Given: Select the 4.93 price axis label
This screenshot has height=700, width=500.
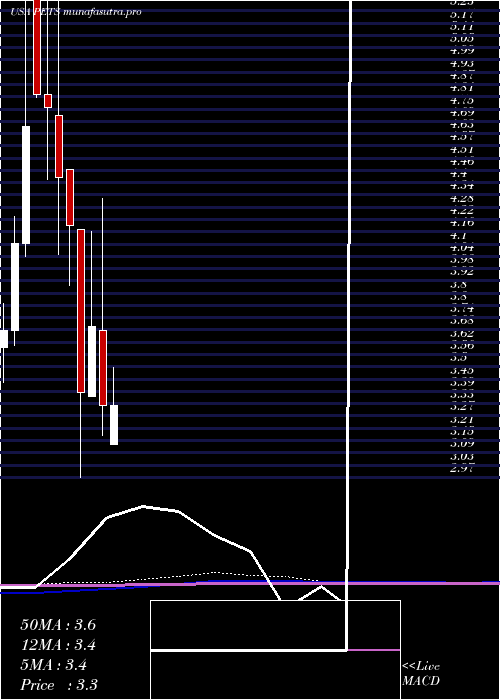Looking at the screenshot, I should [x=462, y=64].
